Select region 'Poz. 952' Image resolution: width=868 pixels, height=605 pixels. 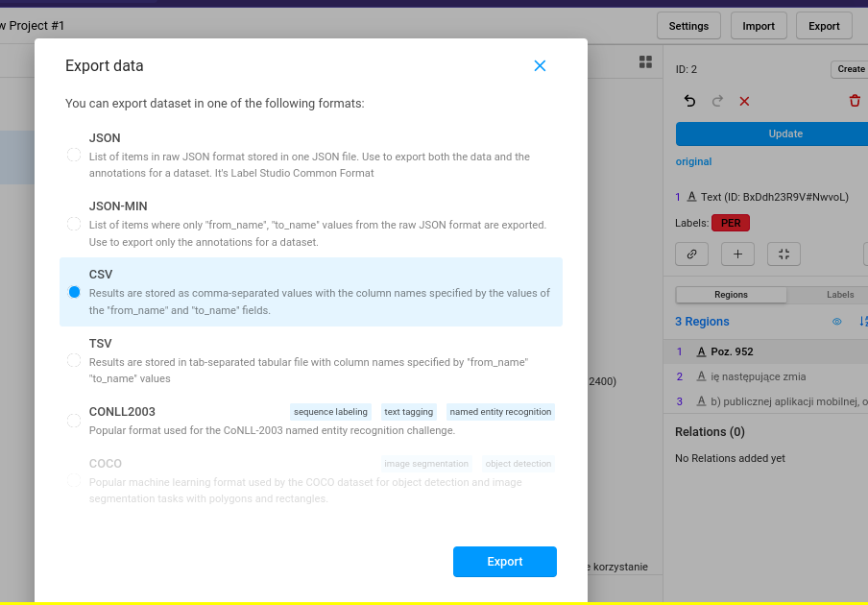[x=765, y=352]
